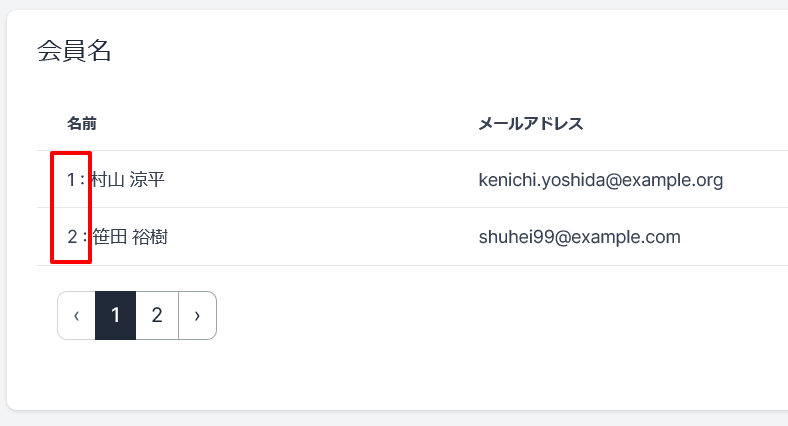Click the kenichi.yoshida part of first email
This screenshot has height=426, width=788.
coord(542,180)
